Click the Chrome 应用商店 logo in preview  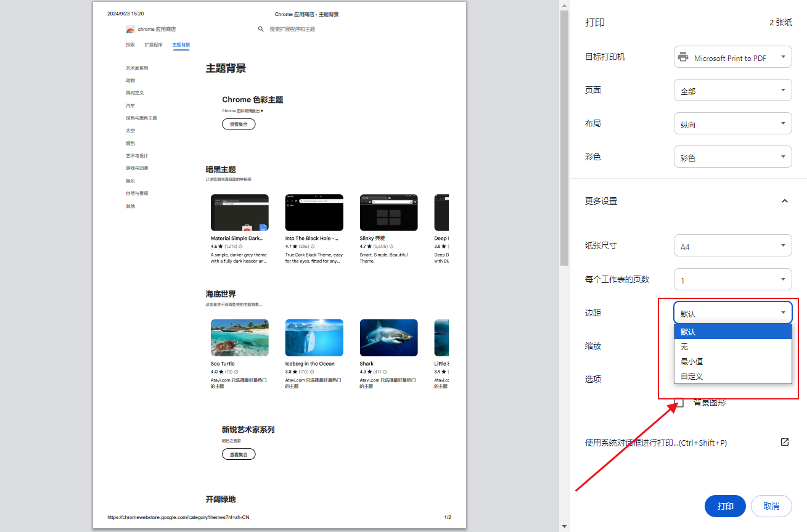130,30
